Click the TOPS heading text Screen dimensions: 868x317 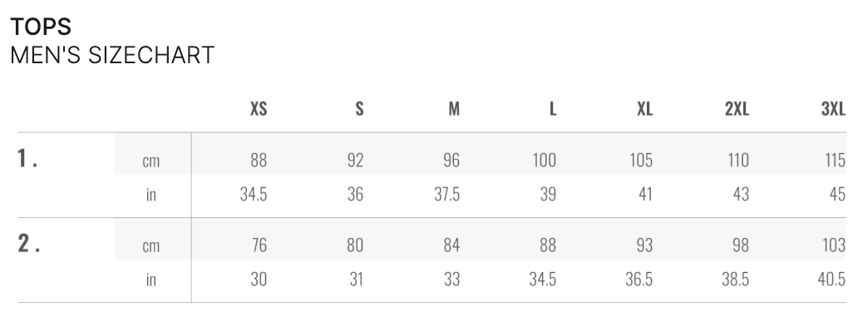[41, 27]
